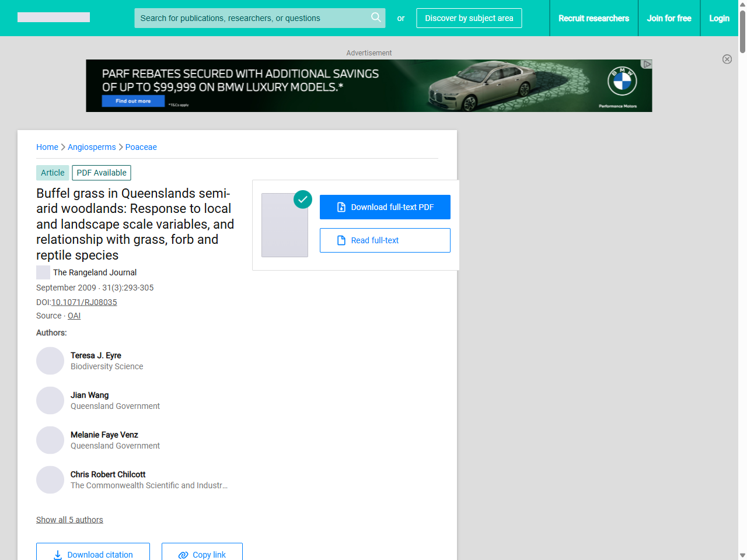The height and width of the screenshot is (560, 747).
Task: Open the Recruit researchers menu item
Action: coord(594,18)
